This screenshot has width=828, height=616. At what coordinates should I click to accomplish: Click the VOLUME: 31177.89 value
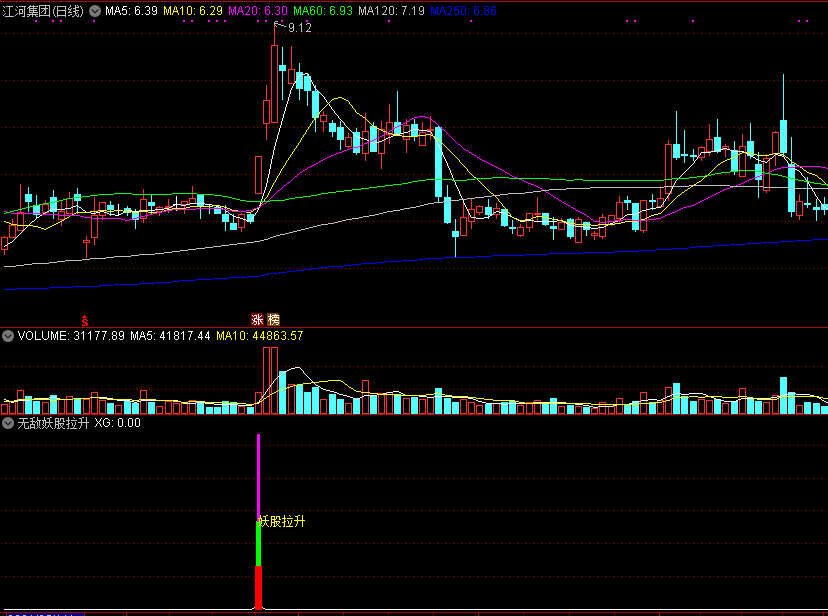pyautogui.click(x=71, y=336)
